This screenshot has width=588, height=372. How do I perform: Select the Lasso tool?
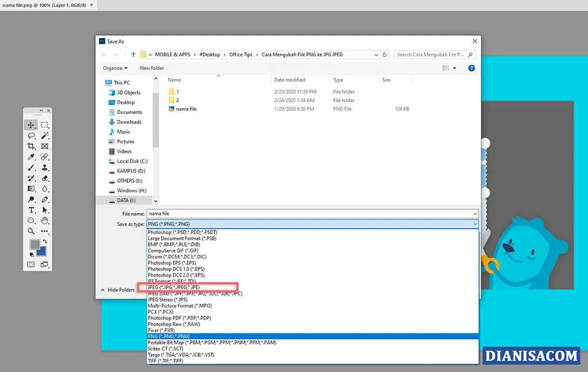pyautogui.click(x=31, y=135)
